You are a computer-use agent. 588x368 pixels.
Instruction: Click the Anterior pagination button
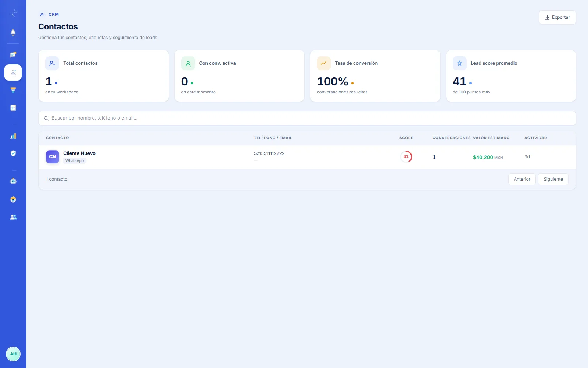pos(522,179)
